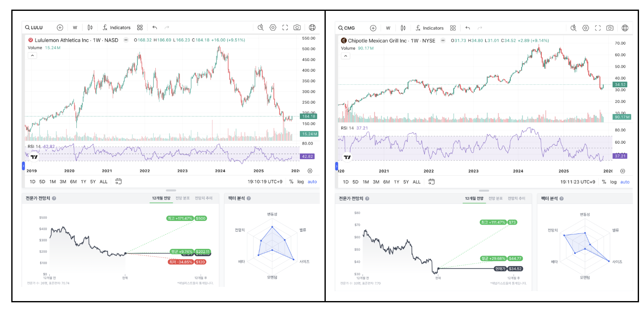644x309 pixels.
Task: Open the W interval dropdown on LULU chart
Action: [x=75, y=28]
